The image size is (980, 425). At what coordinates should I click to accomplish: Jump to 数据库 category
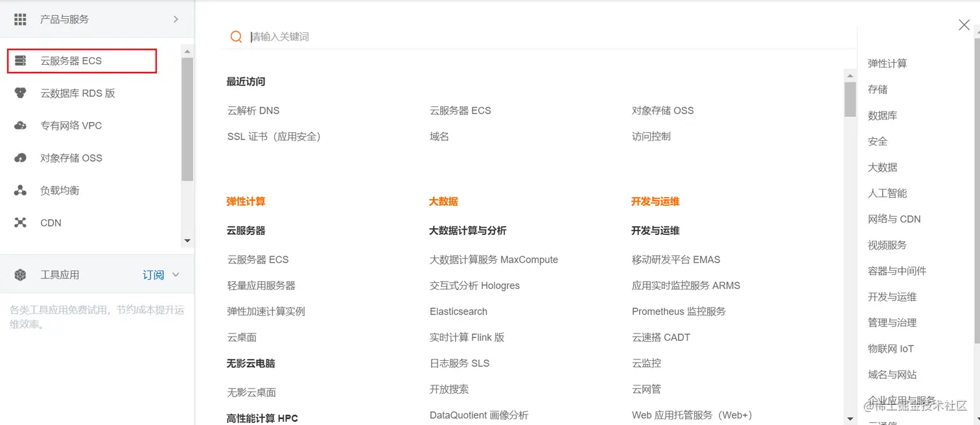[883, 115]
